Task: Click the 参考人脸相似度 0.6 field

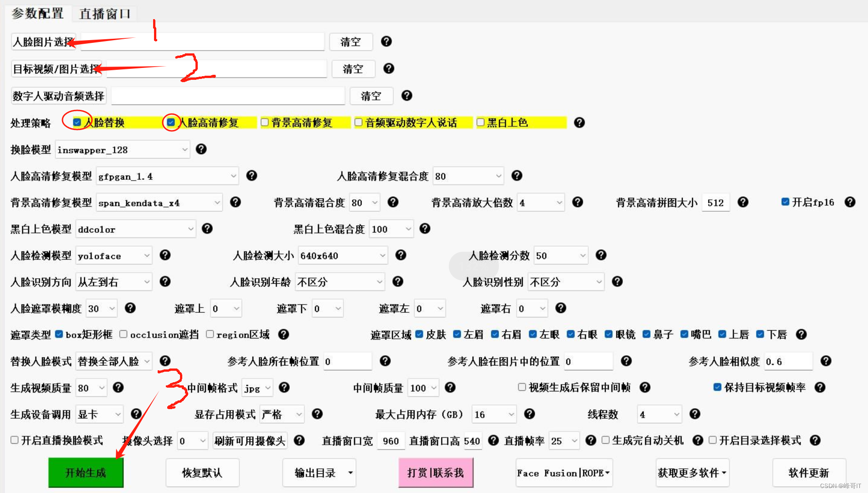Action: tap(788, 361)
